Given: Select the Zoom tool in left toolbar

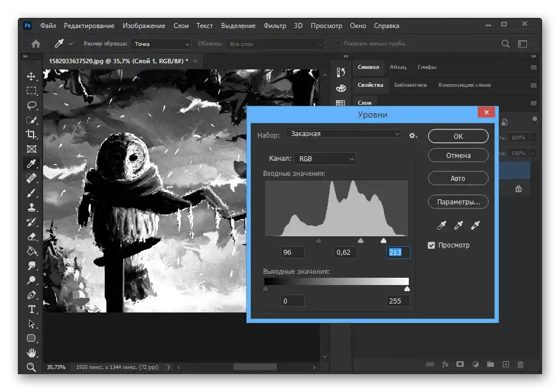Looking at the screenshot, I should [x=31, y=367].
